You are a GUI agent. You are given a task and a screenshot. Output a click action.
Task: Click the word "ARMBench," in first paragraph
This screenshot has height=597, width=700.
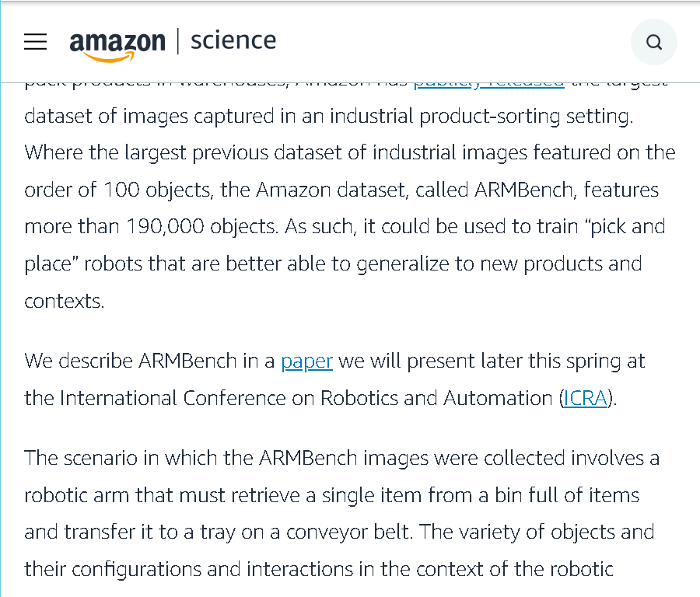[526, 190]
